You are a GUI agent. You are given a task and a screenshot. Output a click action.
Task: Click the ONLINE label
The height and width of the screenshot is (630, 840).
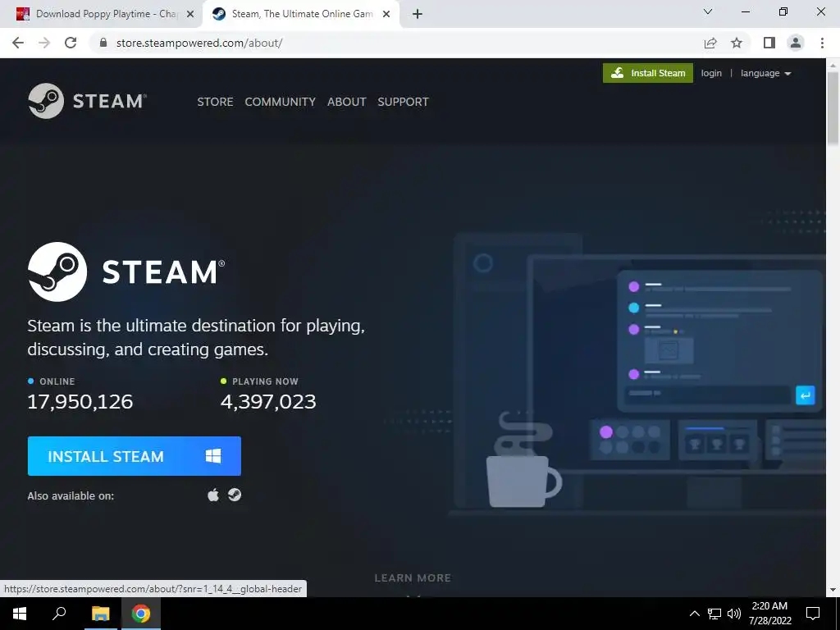pyautogui.click(x=57, y=381)
